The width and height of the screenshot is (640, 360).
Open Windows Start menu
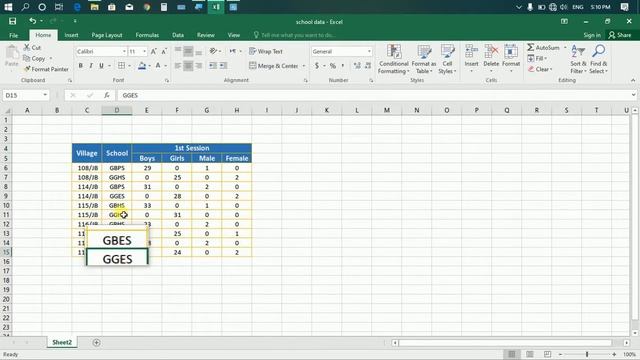click(8, 7)
